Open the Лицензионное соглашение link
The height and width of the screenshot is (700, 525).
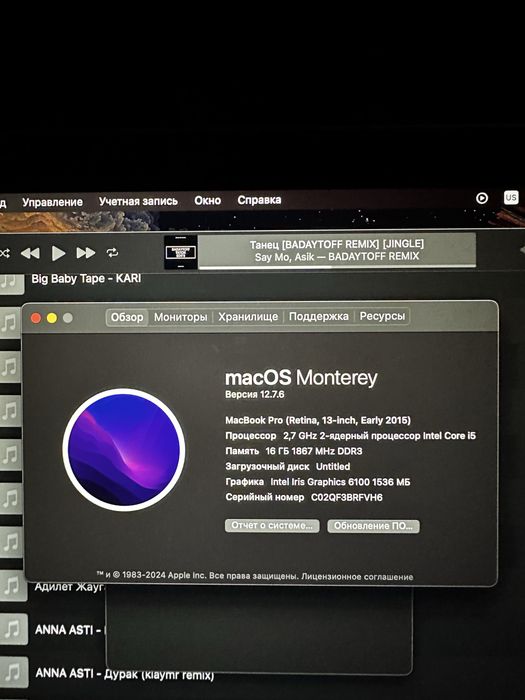(x=357, y=576)
